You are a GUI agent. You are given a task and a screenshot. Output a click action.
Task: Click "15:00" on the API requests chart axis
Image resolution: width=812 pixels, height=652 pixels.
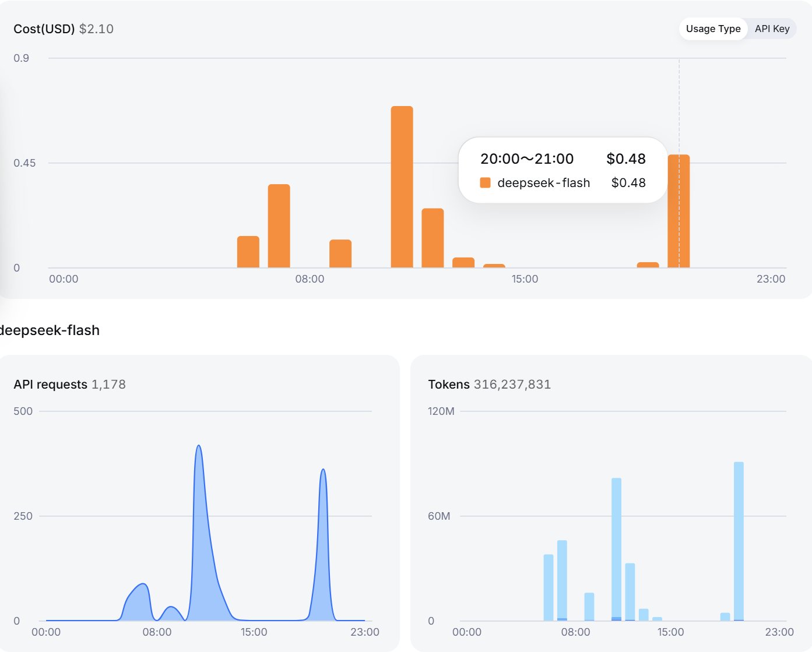tap(254, 632)
